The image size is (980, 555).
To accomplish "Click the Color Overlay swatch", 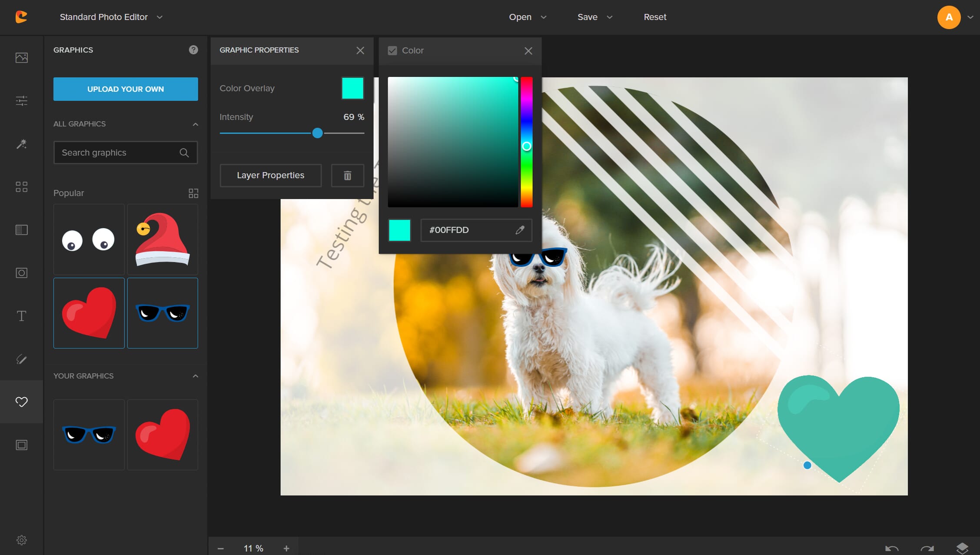I will [x=352, y=88].
